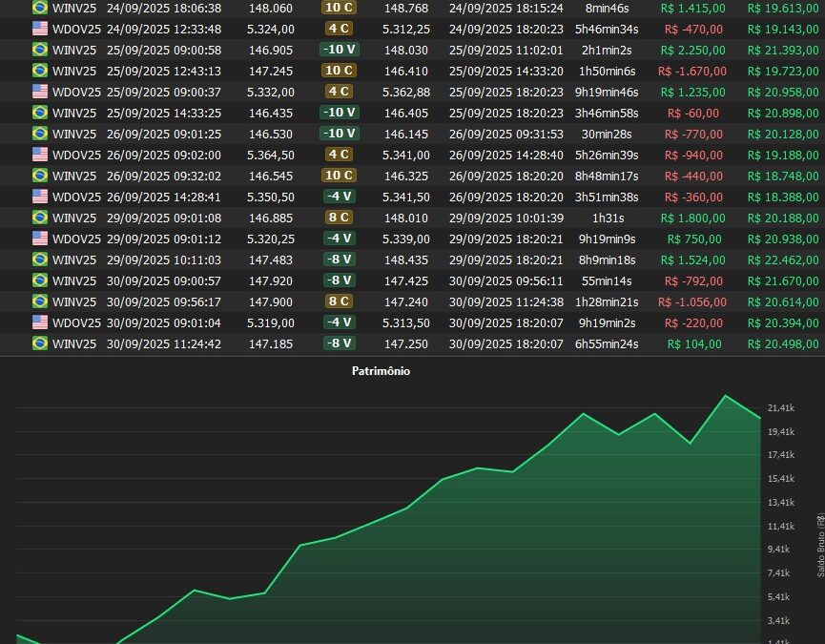The image size is (825, 644).
Task: Select the US flag on the 30/09 09:01:04 trade
Action: point(40,322)
